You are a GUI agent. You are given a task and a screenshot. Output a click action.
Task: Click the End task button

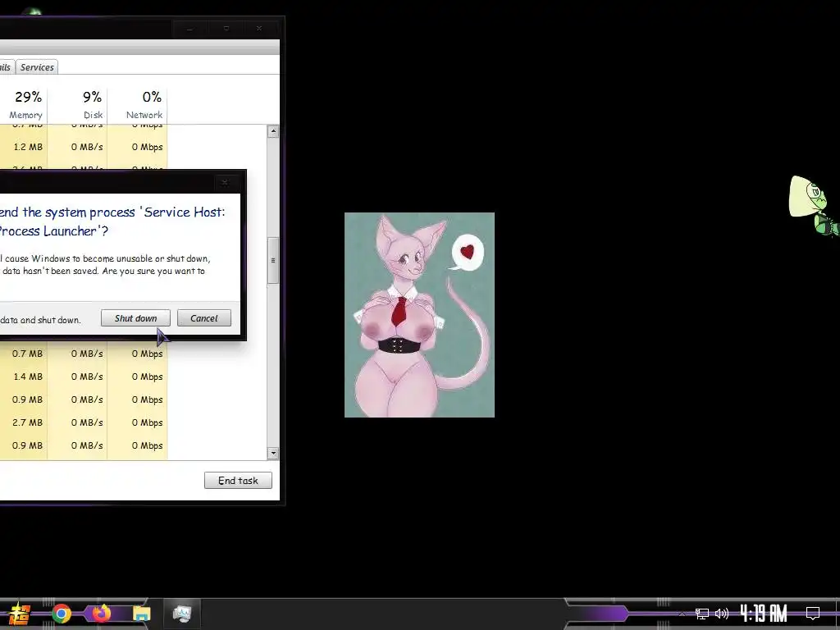(x=238, y=481)
